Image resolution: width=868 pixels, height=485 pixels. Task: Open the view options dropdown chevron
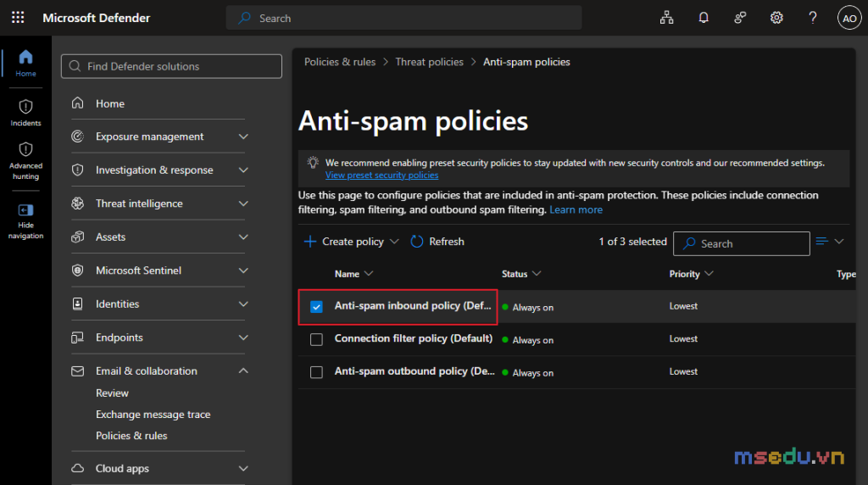[839, 241]
